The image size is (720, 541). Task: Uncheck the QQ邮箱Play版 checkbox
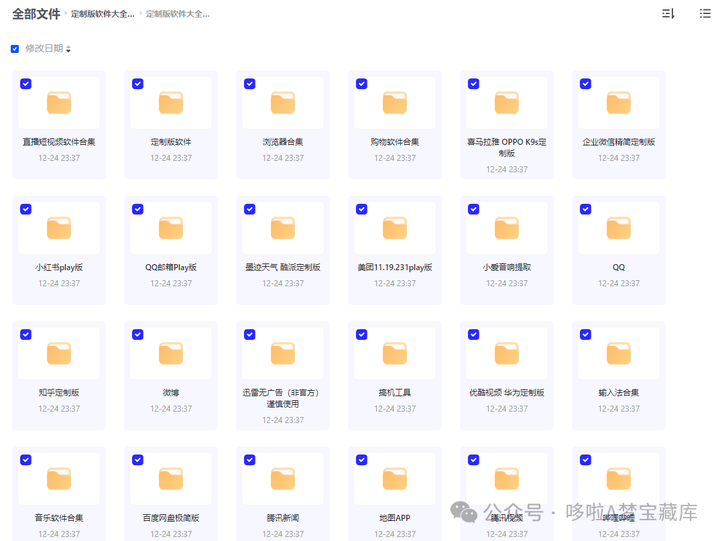coord(138,209)
